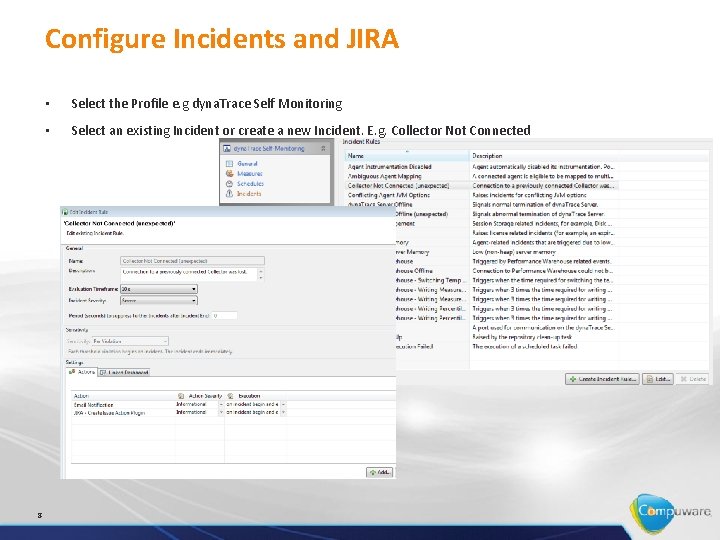This screenshot has width=720, height=540.
Task: Click description 'Triggered by Performance Warehouse related events'
Action: pyautogui.click(x=541, y=261)
